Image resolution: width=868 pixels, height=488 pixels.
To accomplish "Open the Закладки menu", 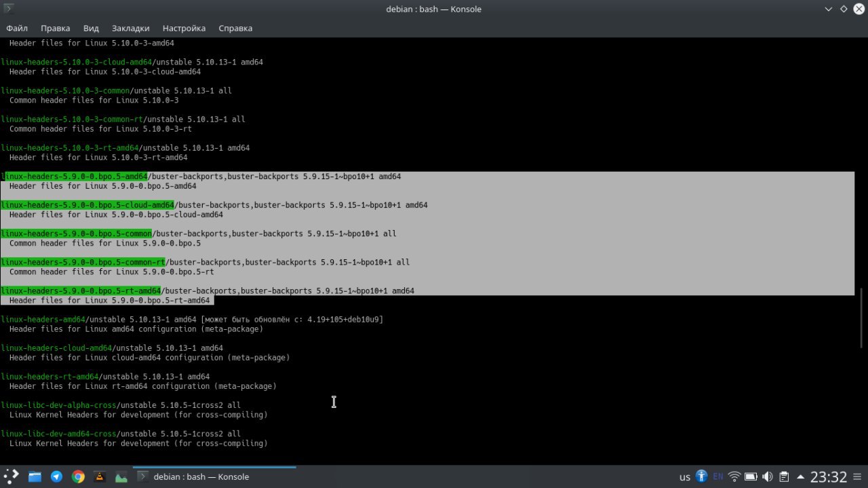I will pyautogui.click(x=130, y=28).
